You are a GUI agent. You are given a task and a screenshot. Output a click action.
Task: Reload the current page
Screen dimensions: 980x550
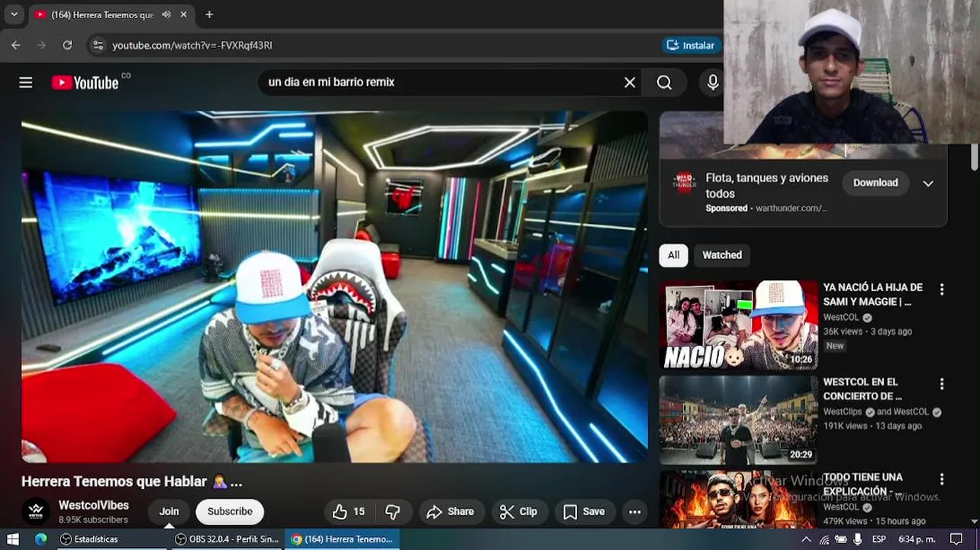(x=67, y=45)
